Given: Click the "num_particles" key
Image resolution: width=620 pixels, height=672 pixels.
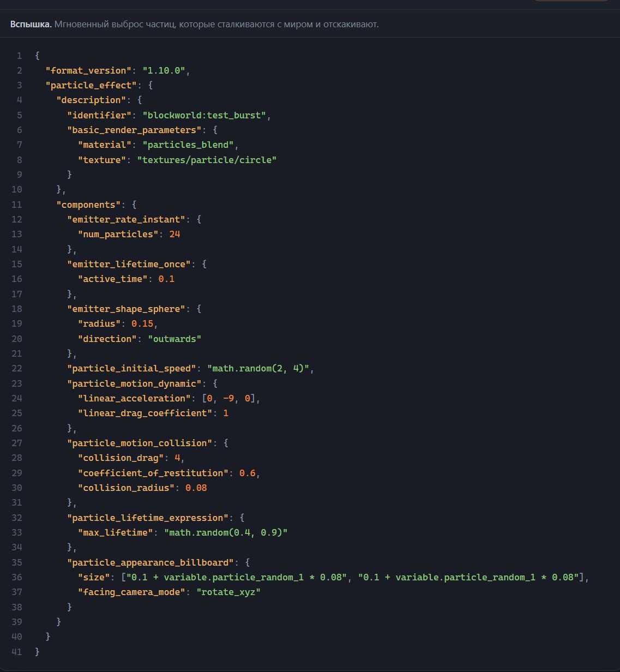Looking at the screenshot, I should (118, 234).
